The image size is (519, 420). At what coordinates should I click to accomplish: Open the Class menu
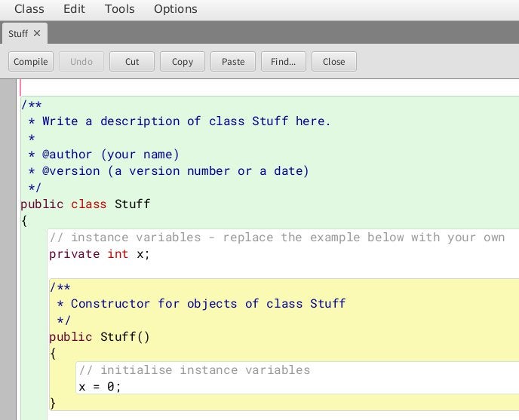[x=29, y=9]
